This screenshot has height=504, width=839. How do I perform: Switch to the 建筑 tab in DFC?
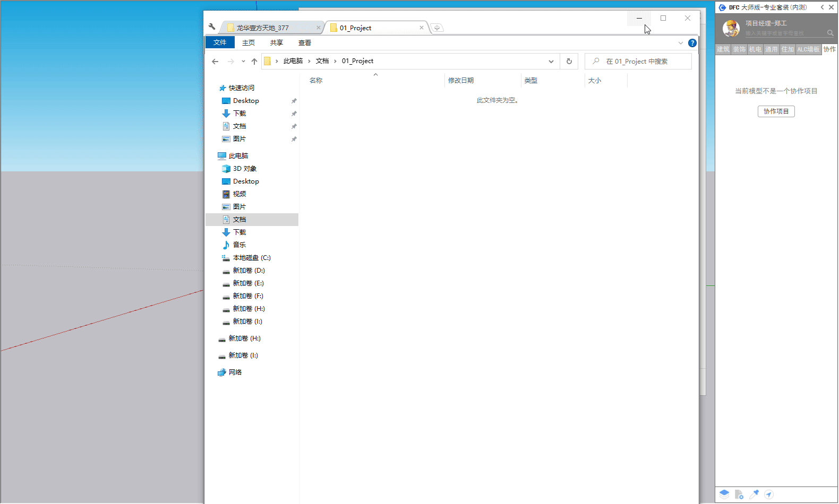pyautogui.click(x=723, y=49)
